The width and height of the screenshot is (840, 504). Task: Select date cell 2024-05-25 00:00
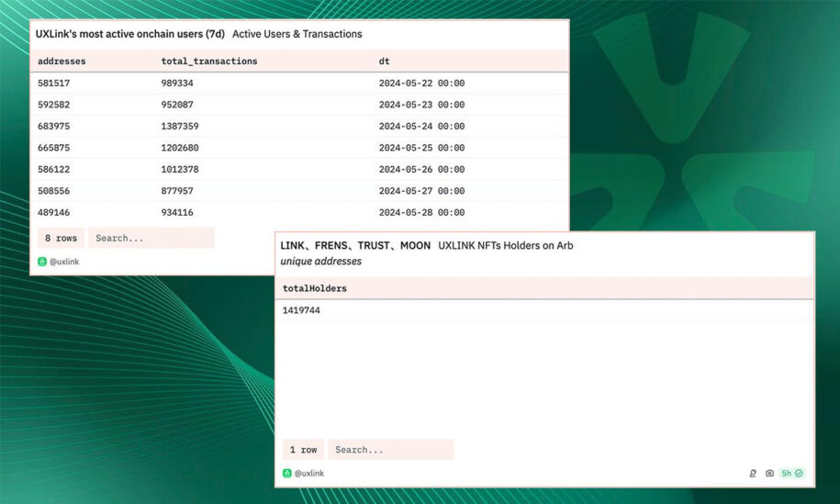click(421, 147)
